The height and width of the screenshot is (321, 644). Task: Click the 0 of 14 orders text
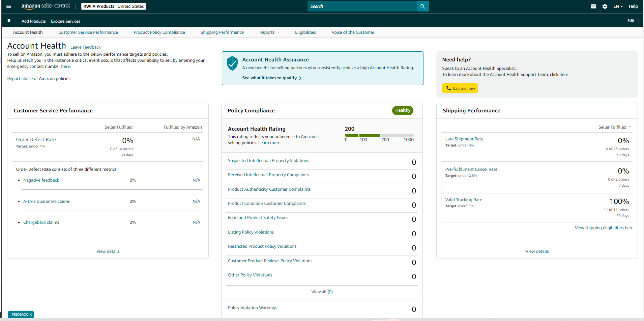point(122,149)
